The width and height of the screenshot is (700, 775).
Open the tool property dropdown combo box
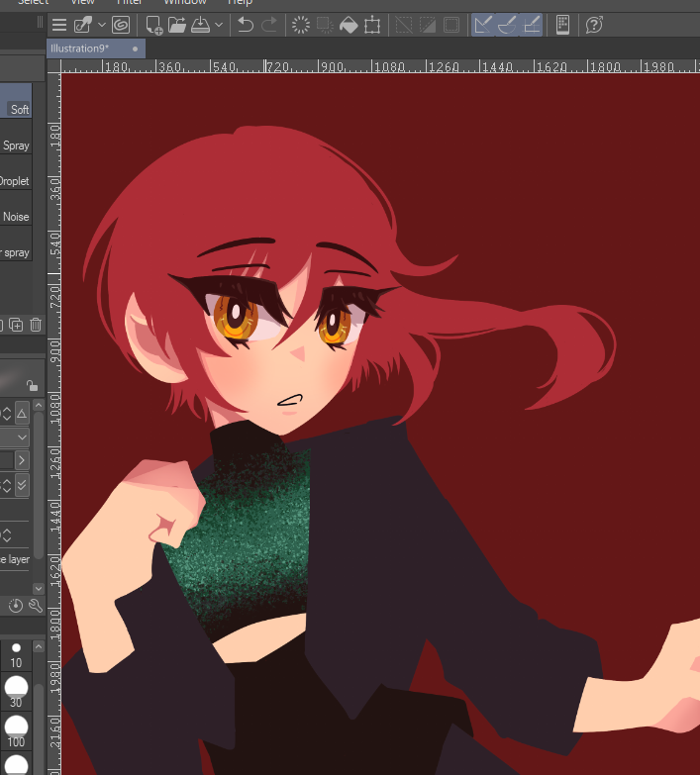[x=14, y=437]
